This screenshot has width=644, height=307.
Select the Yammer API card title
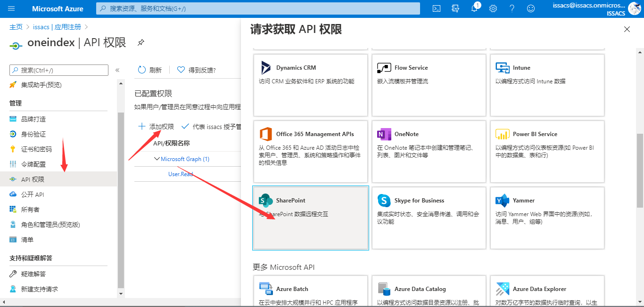pos(524,201)
